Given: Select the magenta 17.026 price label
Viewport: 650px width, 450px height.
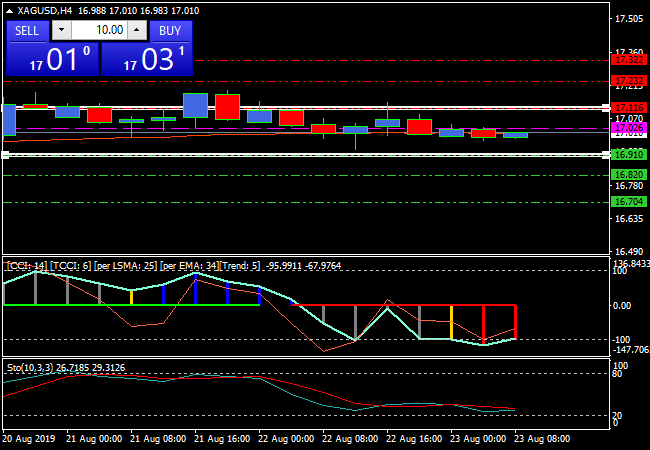Looking at the screenshot, I should (629, 128).
